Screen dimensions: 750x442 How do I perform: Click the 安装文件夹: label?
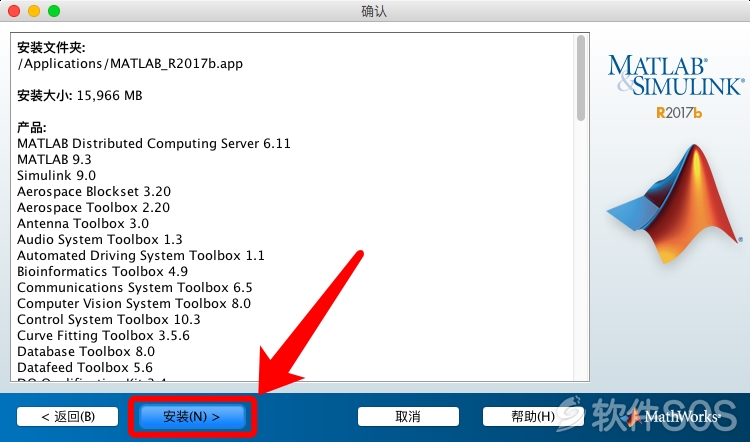click(x=51, y=47)
